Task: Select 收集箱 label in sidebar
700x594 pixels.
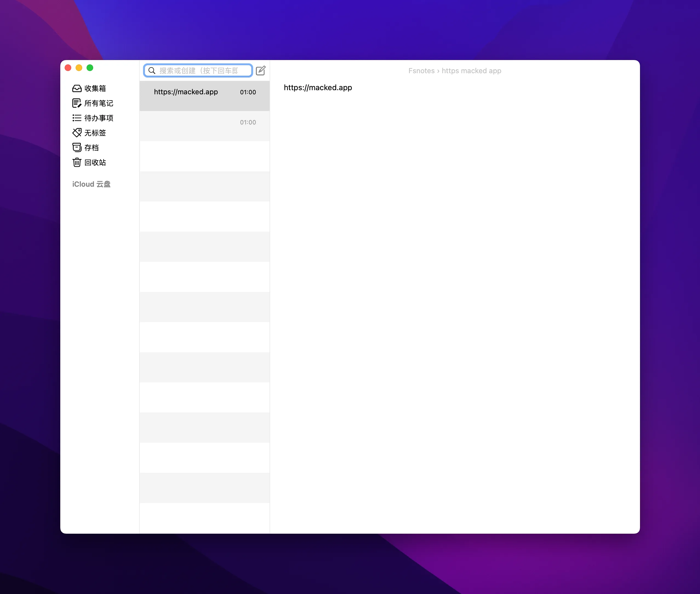Action: (x=95, y=88)
